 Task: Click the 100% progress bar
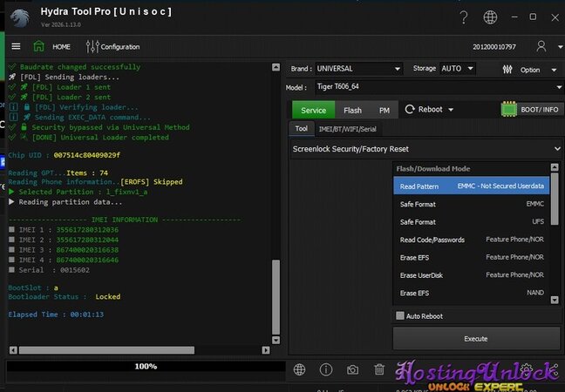click(146, 367)
